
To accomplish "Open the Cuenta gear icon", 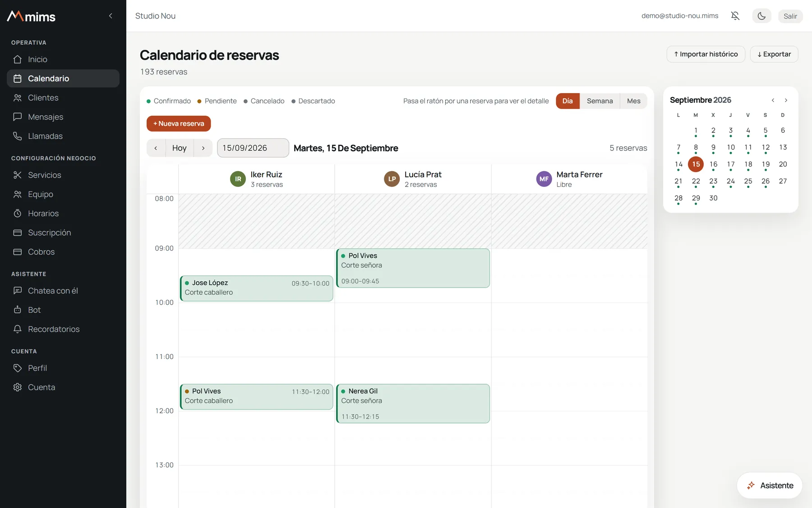I will pos(18,387).
